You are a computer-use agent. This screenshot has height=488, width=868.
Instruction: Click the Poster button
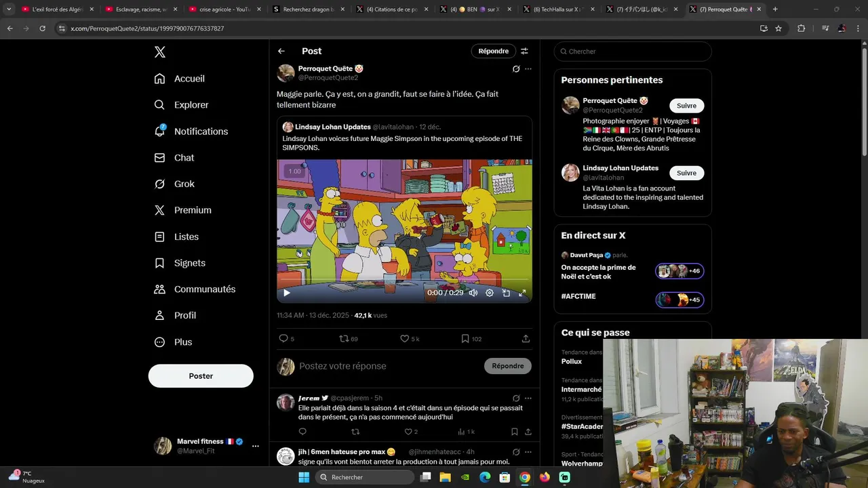click(201, 376)
